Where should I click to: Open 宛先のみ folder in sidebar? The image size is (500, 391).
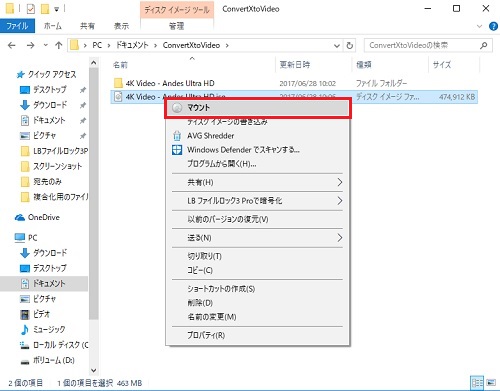(47, 181)
